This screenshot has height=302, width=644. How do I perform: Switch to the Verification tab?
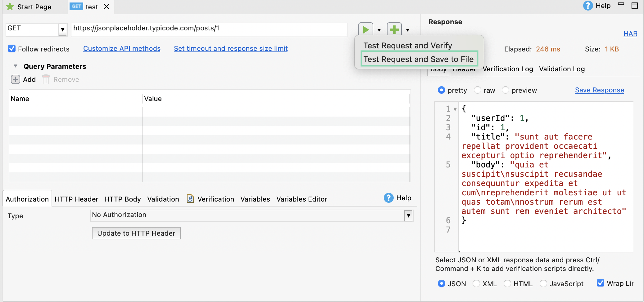tap(216, 199)
